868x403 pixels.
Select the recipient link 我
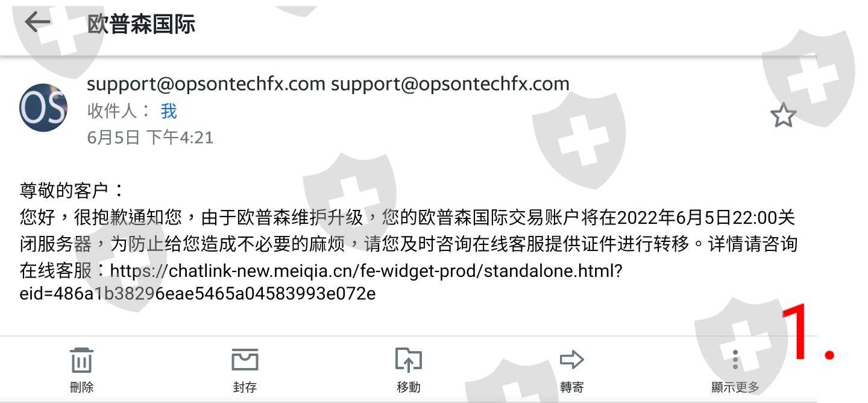[x=168, y=111]
